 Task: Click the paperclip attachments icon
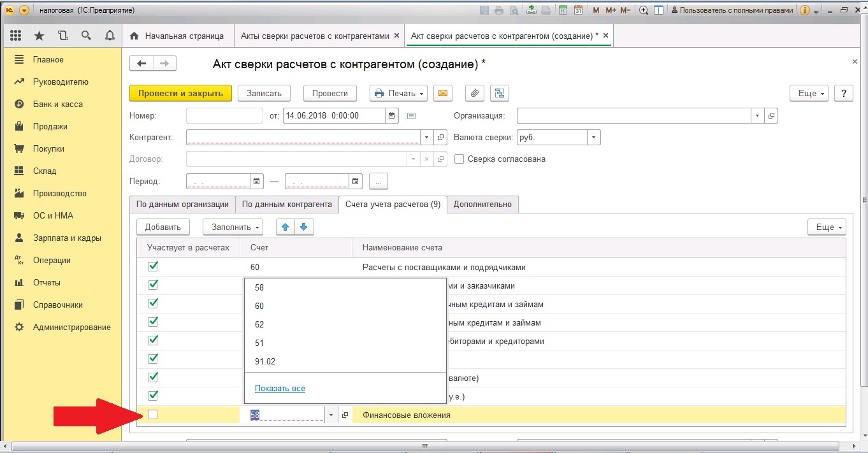point(474,93)
